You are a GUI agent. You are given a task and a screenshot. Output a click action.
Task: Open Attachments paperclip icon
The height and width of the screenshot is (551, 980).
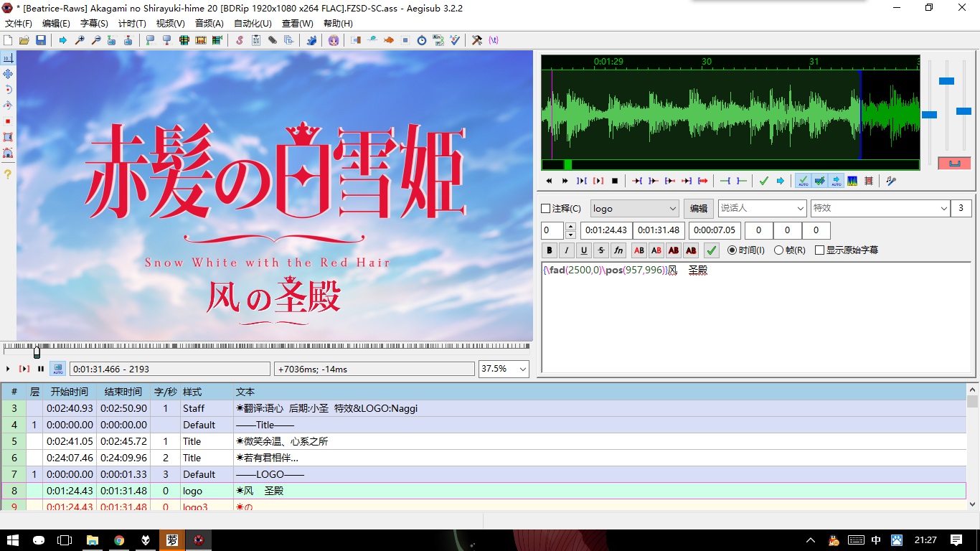272,40
